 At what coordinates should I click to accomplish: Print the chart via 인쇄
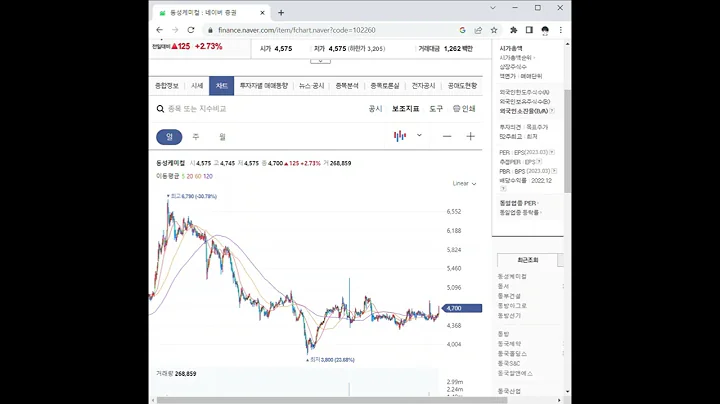464,109
